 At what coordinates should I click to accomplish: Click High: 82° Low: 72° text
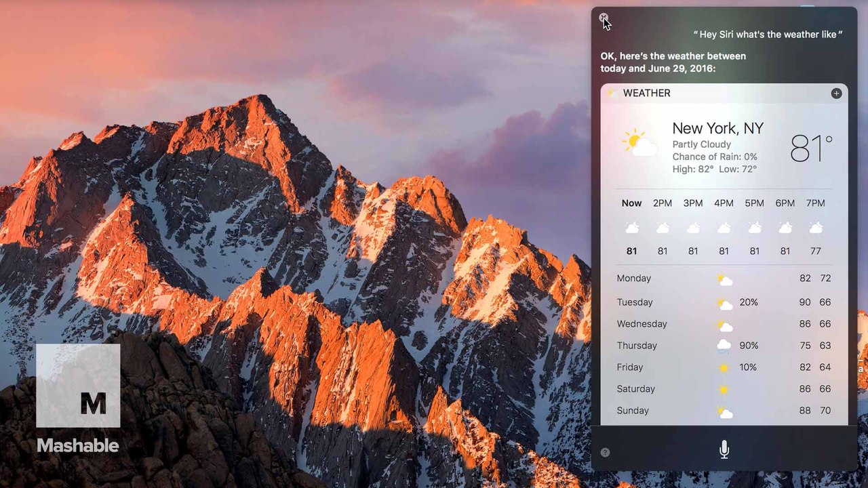(x=714, y=169)
